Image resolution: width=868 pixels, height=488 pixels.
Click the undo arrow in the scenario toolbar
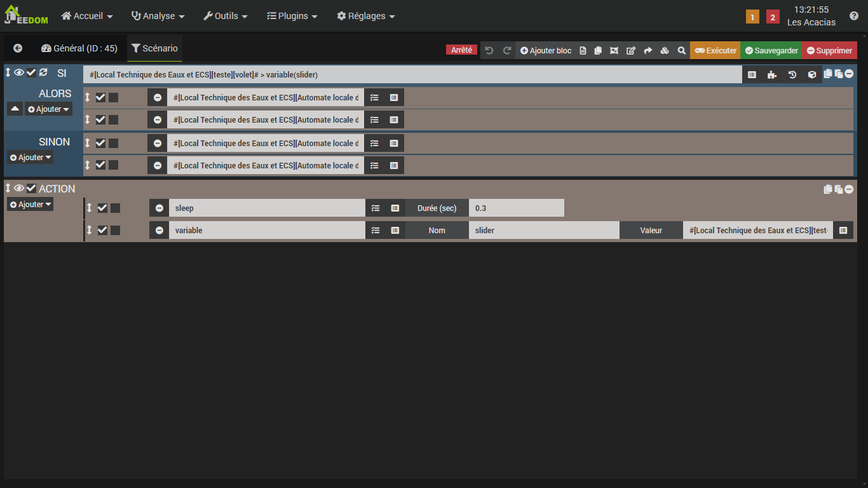(x=489, y=50)
